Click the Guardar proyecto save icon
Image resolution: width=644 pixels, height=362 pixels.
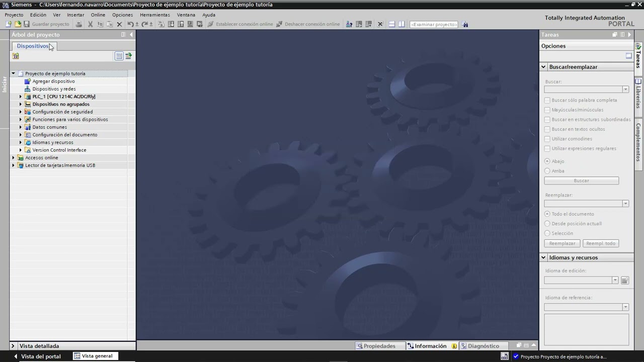click(27, 24)
